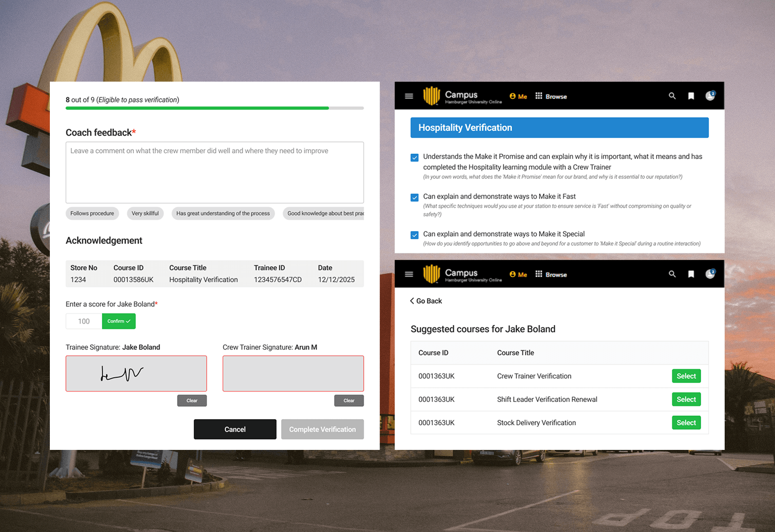Click the Trainee signature box
775x532 pixels.
click(136, 373)
